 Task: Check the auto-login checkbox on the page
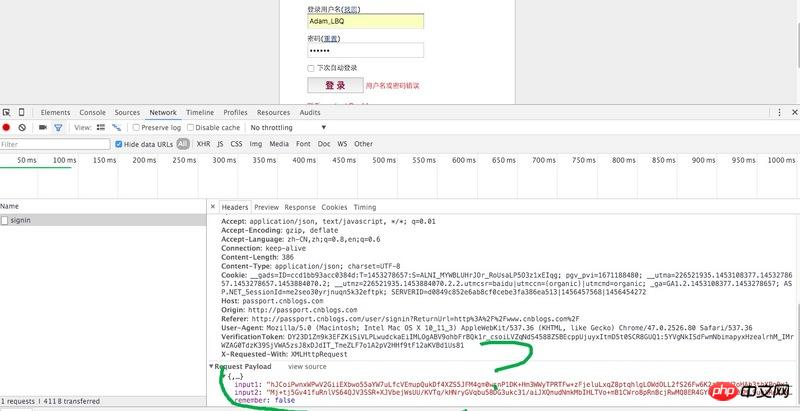coord(311,68)
